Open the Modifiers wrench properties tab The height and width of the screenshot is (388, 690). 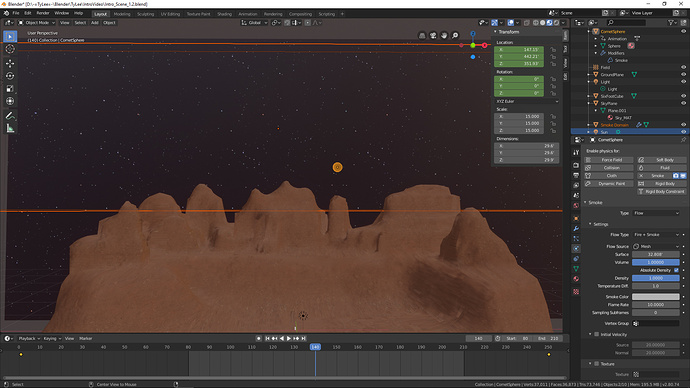(576, 229)
